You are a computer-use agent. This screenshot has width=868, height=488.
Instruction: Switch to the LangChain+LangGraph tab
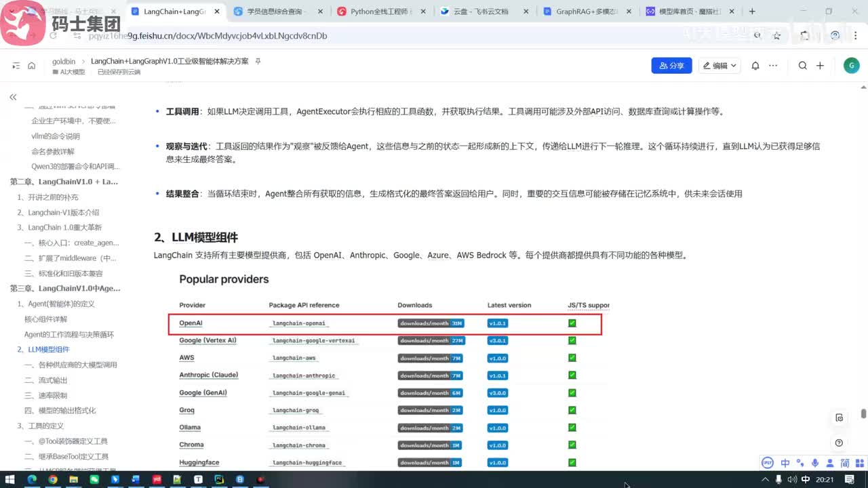click(x=176, y=12)
